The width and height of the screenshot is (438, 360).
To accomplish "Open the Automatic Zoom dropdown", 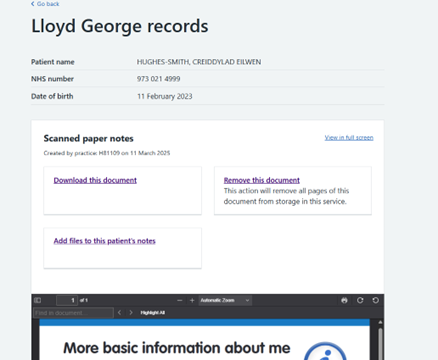I will [225, 300].
